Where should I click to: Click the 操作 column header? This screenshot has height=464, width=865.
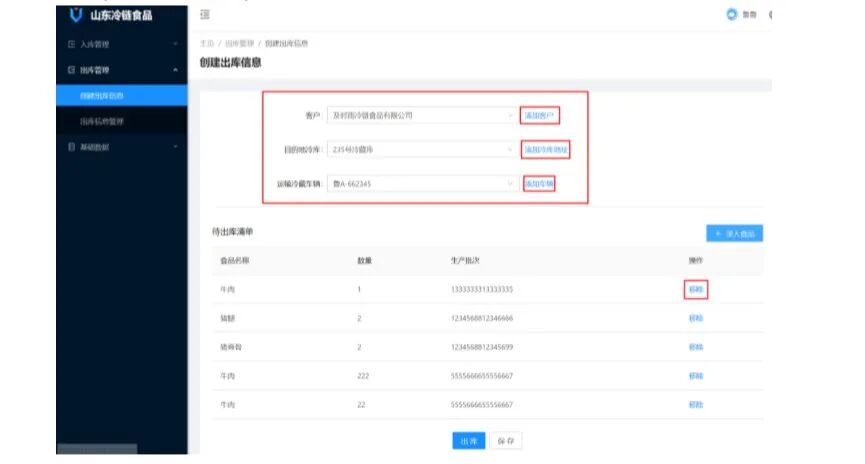click(696, 260)
